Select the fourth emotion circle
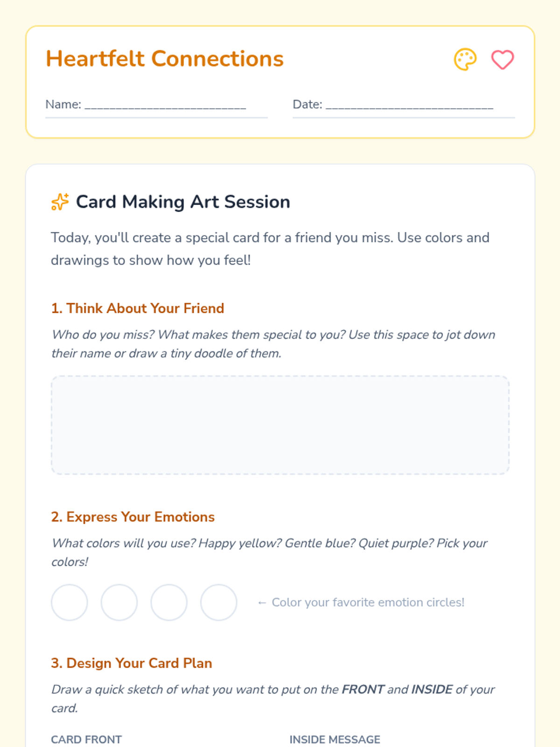 [x=219, y=602]
